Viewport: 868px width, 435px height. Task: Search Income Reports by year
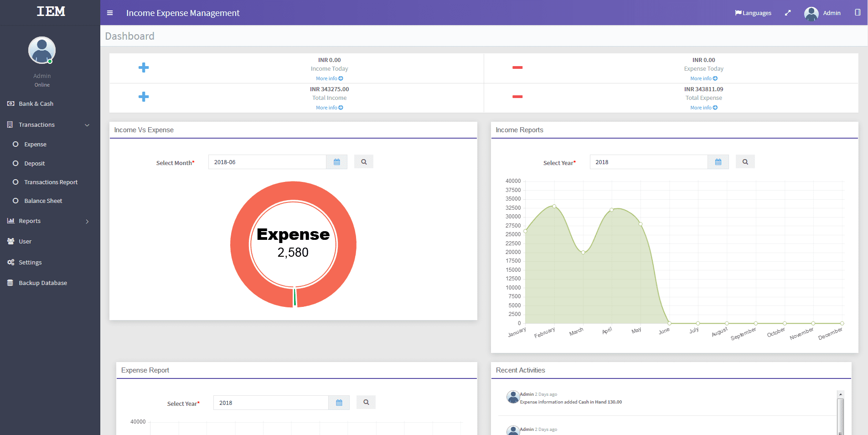(x=745, y=162)
